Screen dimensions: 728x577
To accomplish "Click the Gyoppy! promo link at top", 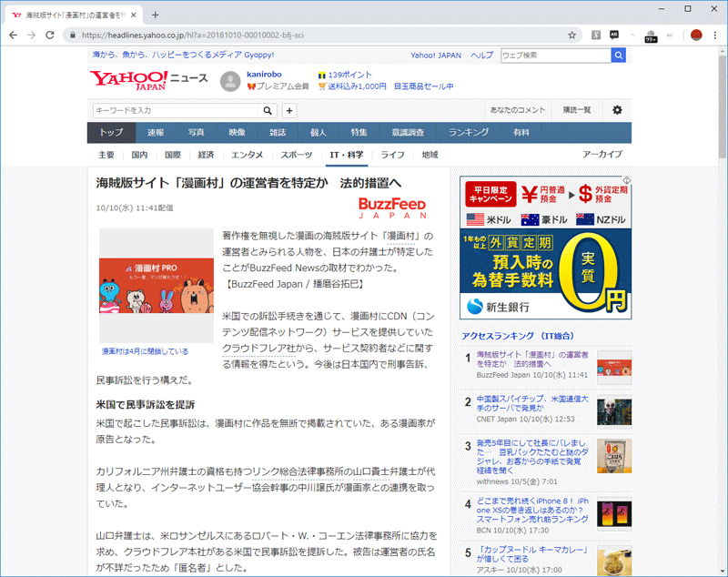I will pos(184,55).
